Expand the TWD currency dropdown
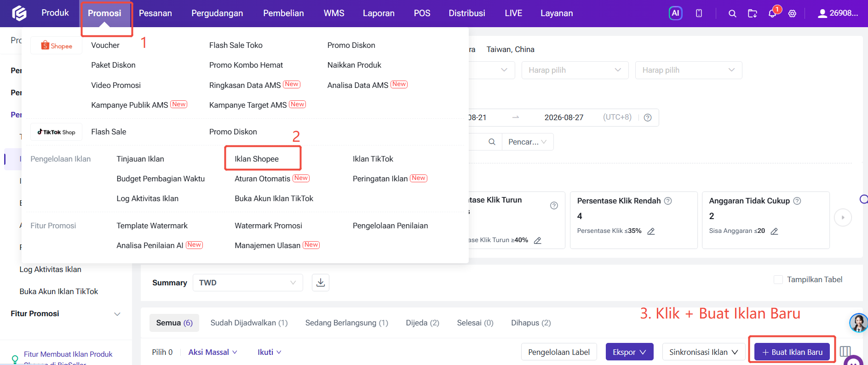 tap(248, 283)
